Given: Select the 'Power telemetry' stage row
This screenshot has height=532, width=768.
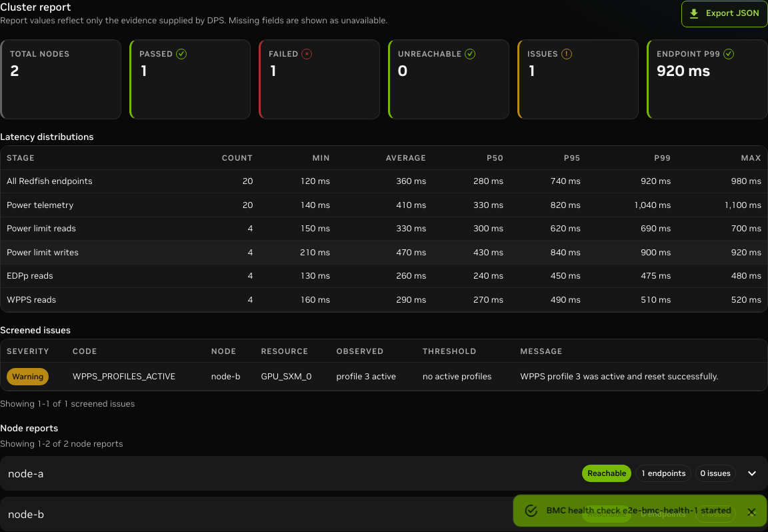Looking at the screenshot, I should pos(384,205).
